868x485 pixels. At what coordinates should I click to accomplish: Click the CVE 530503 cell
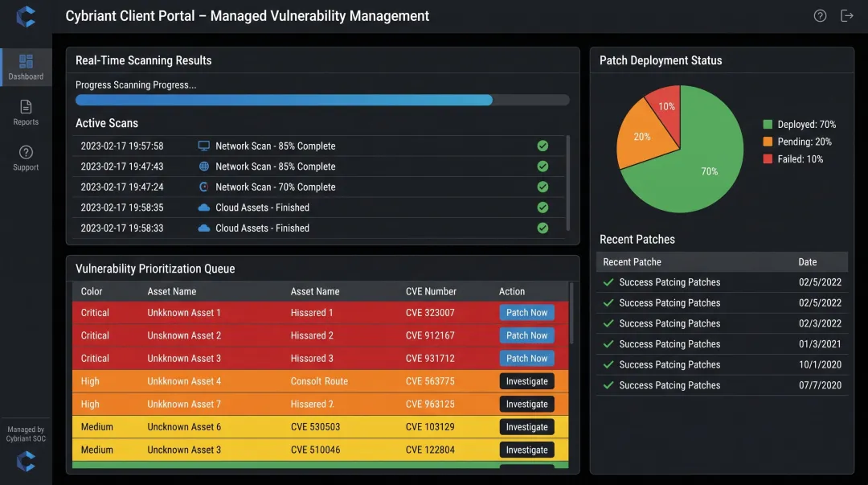click(x=315, y=427)
